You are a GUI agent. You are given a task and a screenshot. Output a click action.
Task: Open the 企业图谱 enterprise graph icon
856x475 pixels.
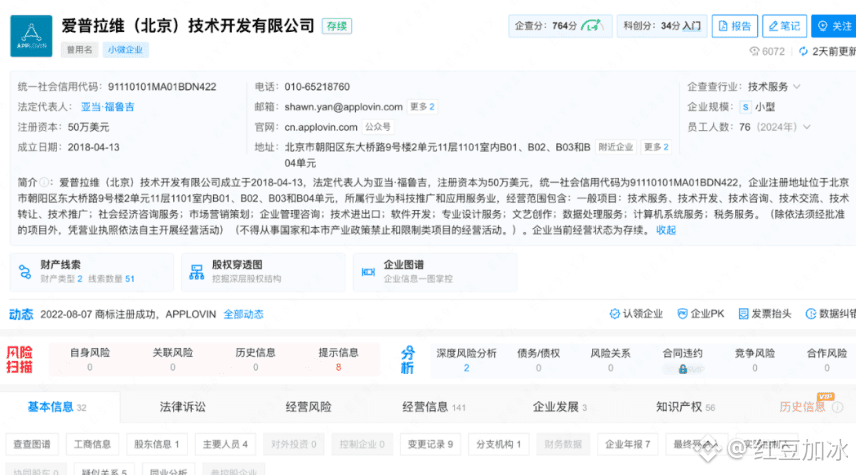(368, 271)
